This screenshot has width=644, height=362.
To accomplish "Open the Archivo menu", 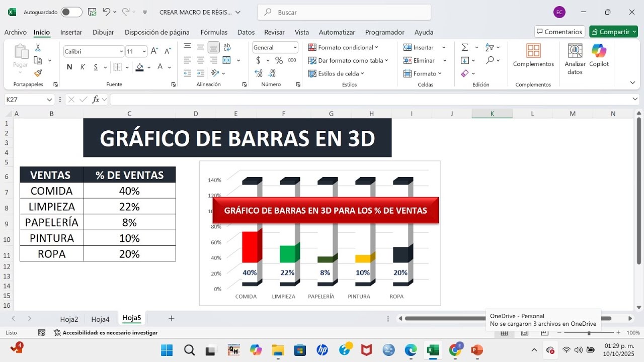I will [16, 32].
